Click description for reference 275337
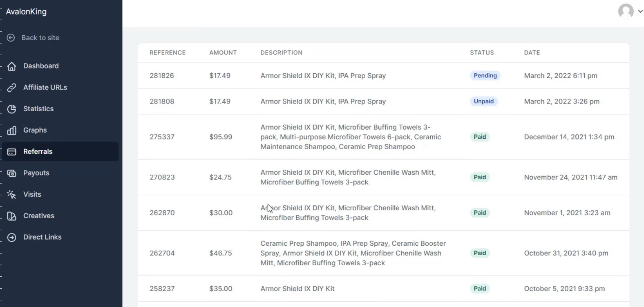Image resolution: width=644 pixels, height=307 pixels. click(x=351, y=137)
